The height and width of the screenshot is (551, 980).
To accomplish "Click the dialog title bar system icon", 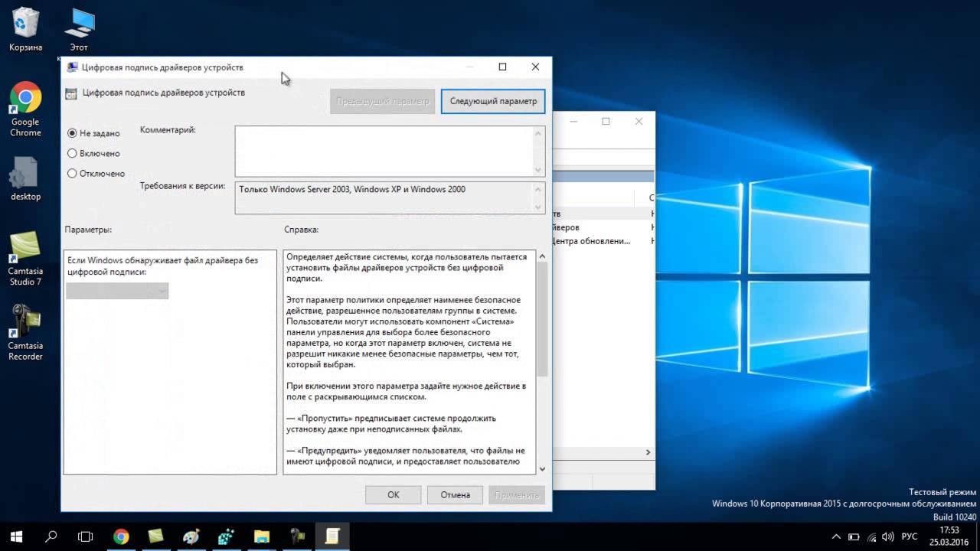I will (x=73, y=67).
